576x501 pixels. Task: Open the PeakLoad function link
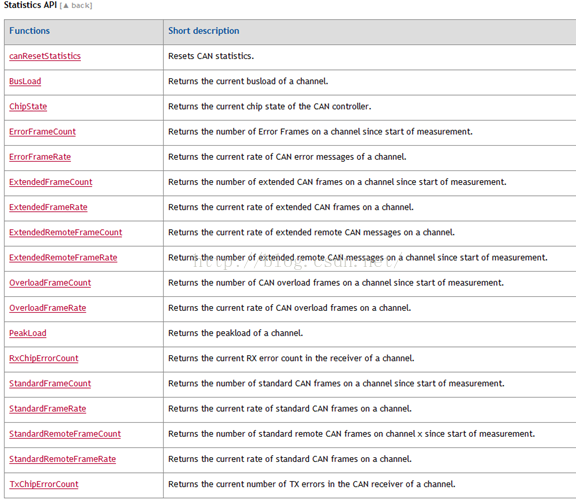(x=28, y=333)
